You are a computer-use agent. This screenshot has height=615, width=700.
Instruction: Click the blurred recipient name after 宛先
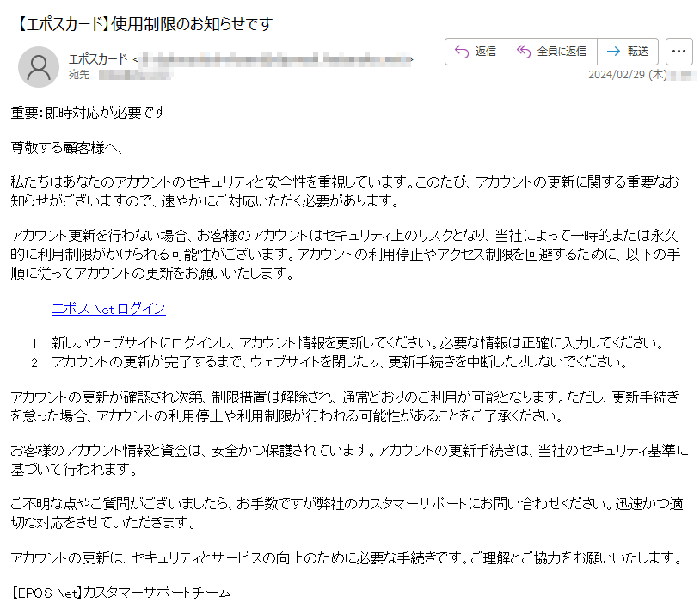135,75
